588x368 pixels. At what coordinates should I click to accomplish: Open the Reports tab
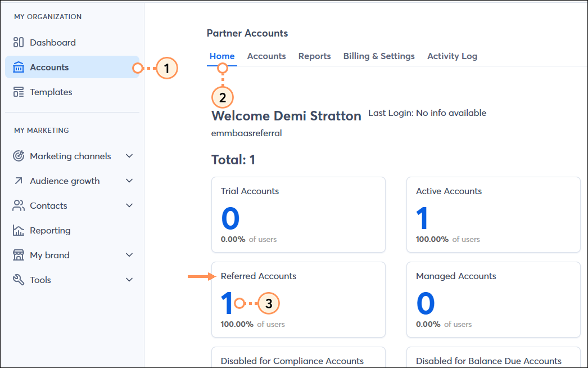pyautogui.click(x=315, y=56)
